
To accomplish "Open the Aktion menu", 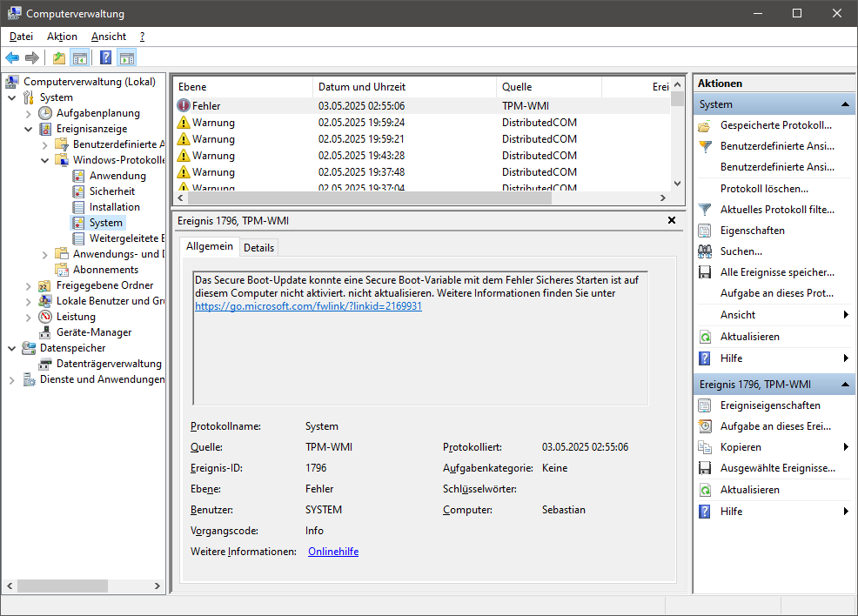I will coord(62,37).
